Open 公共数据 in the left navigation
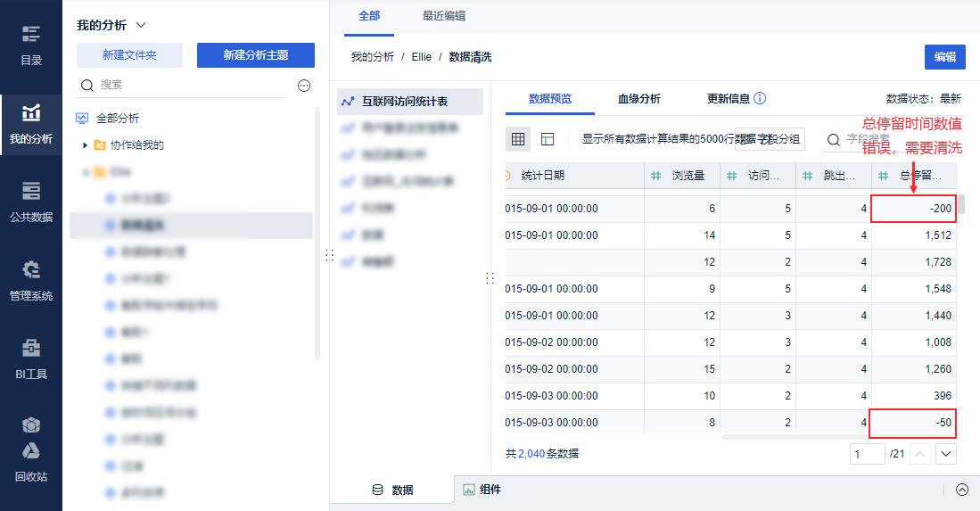Viewport: 980px width, 511px height. click(x=31, y=202)
